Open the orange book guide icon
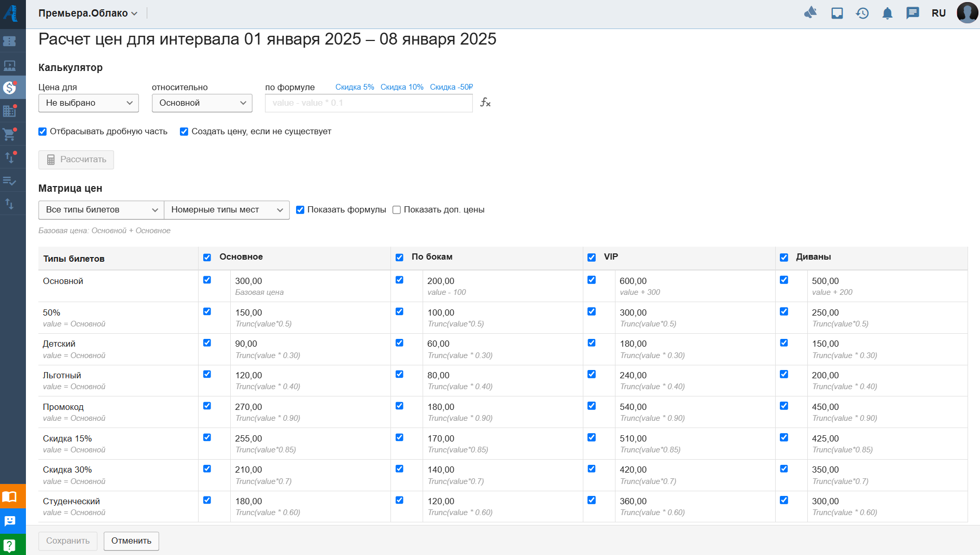The height and width of the screenshot is (555, 980). pyautogui.click(x=10, y=497)
